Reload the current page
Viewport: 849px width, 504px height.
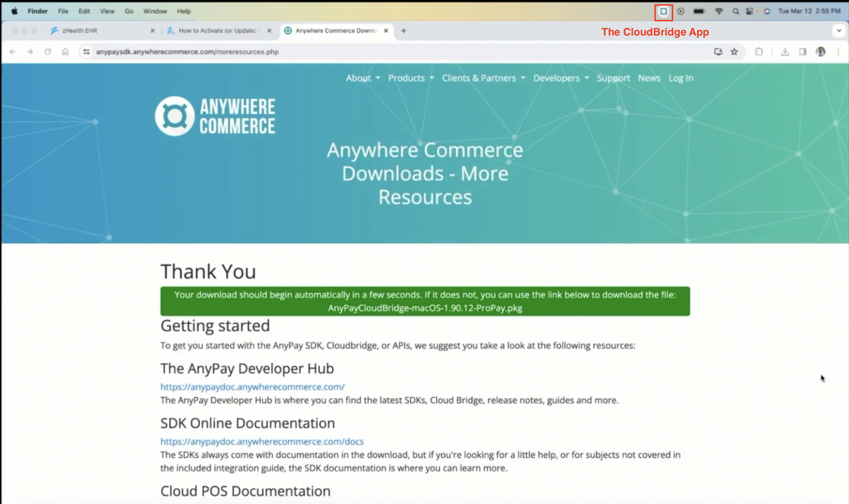coord(48,51)
